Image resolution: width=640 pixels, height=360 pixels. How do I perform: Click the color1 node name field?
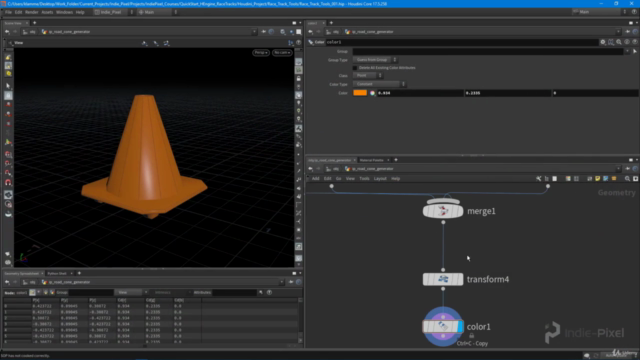coord(462,42)
